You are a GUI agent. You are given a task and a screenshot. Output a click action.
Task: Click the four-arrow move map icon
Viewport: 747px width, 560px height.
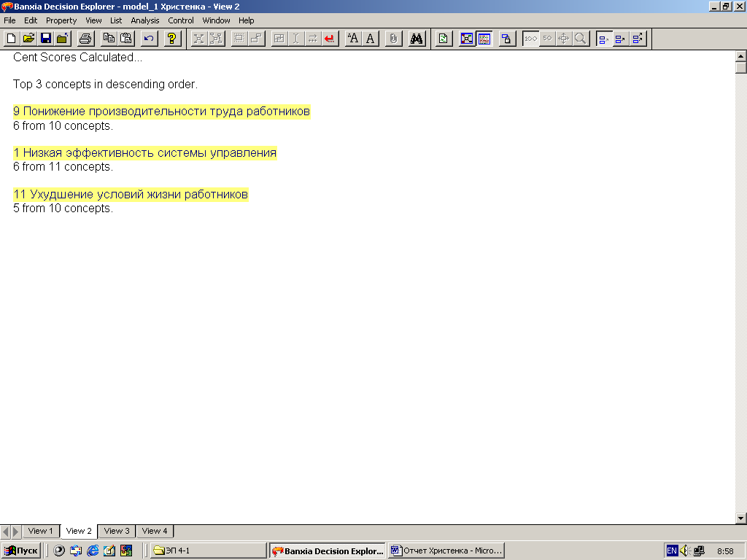pos(564,39)
